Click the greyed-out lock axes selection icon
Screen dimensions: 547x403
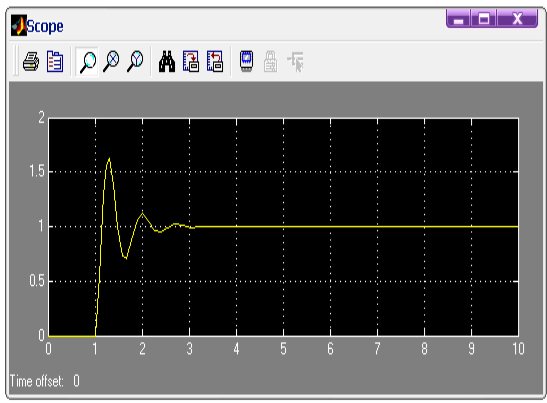coord(270,62)
